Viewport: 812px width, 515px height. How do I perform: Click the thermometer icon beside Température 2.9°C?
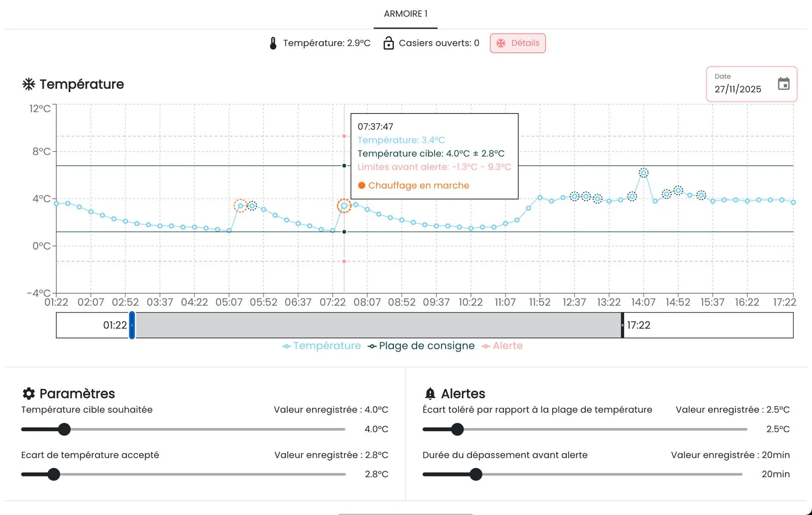(273, 43)
